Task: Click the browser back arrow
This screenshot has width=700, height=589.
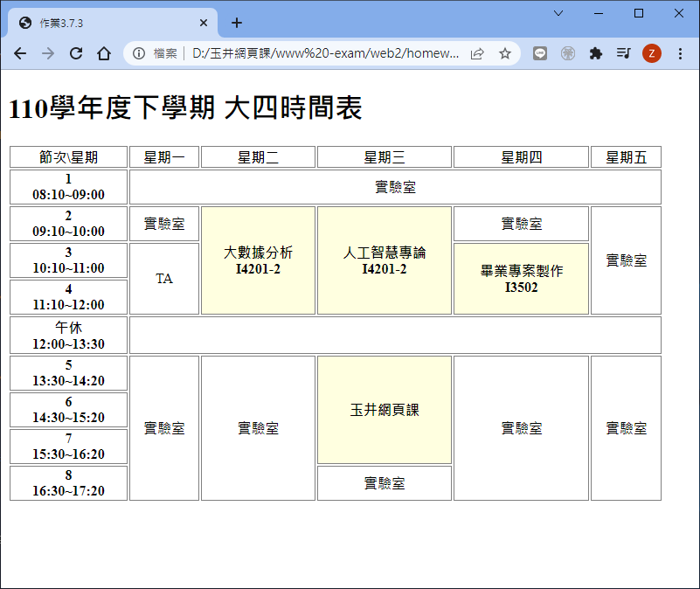Action: coord(20,53)
